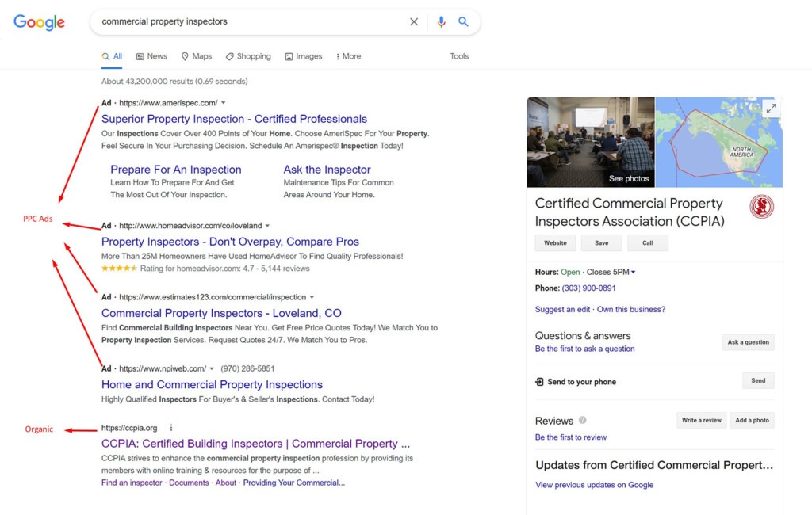Click Suggest an edit link
The height and width of the screenshot is (515, 812).
[562, 310]
